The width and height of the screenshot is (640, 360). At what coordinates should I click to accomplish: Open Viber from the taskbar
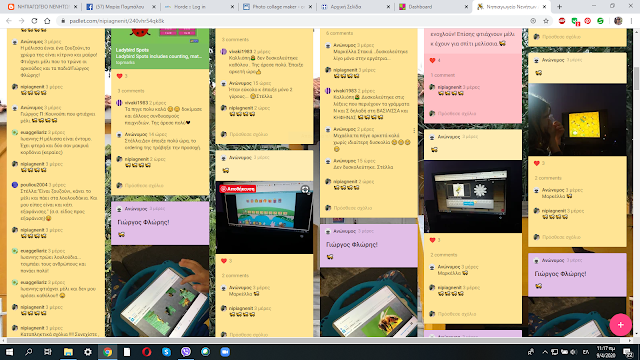pyautogui.click(x=186, y=352)
